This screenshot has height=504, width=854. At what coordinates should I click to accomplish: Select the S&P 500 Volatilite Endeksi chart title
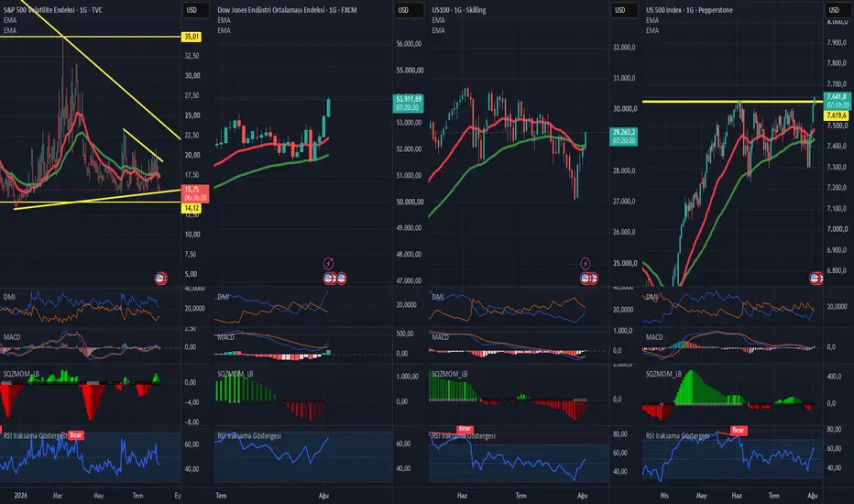(52, 10)
